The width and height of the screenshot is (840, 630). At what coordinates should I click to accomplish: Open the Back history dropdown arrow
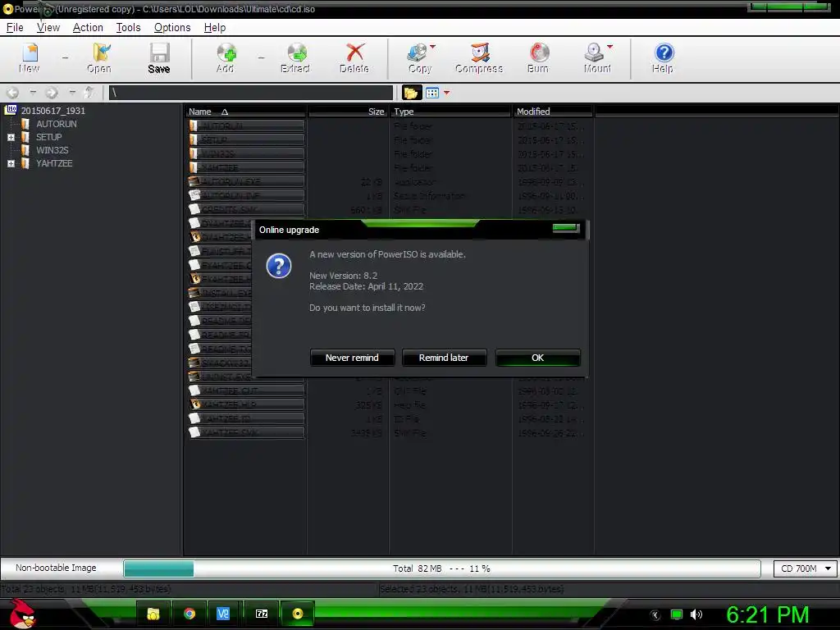(33, 92)
